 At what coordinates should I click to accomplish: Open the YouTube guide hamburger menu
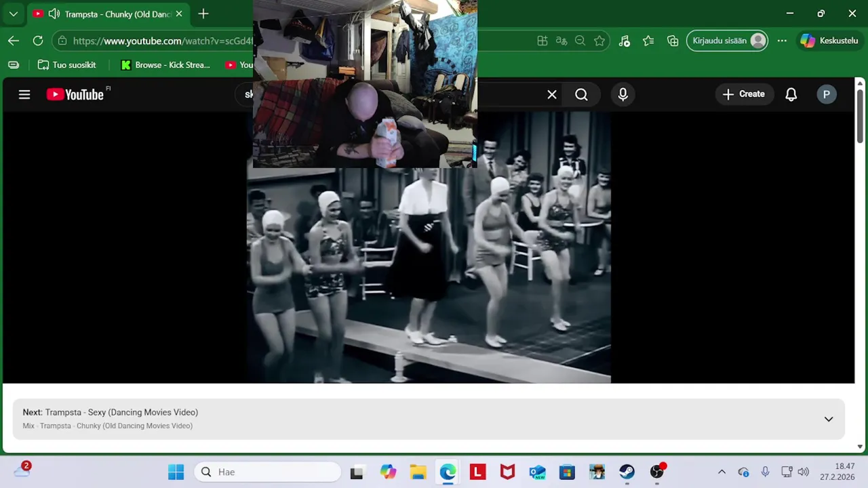point(24,95)
